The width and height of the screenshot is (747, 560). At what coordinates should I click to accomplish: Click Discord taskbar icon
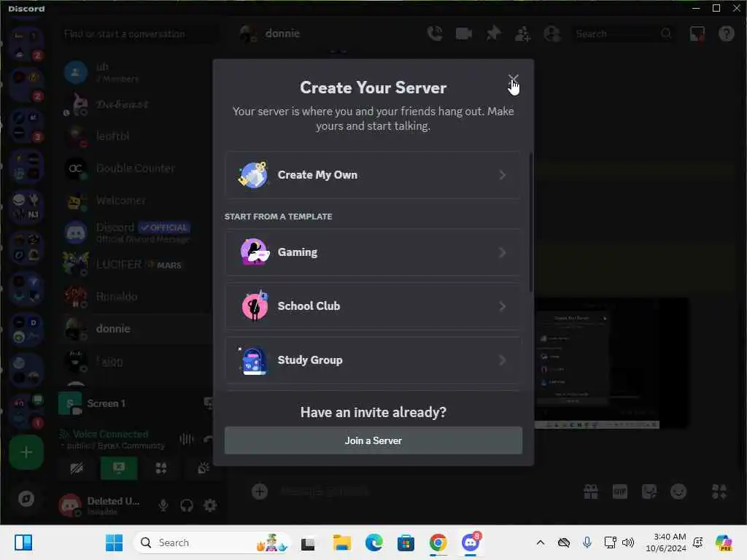coord(471,542)
